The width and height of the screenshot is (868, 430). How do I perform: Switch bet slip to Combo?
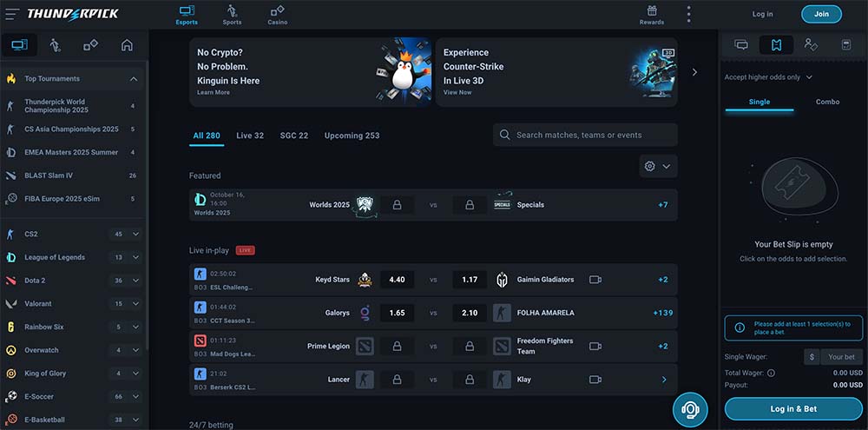coord(827,102)
